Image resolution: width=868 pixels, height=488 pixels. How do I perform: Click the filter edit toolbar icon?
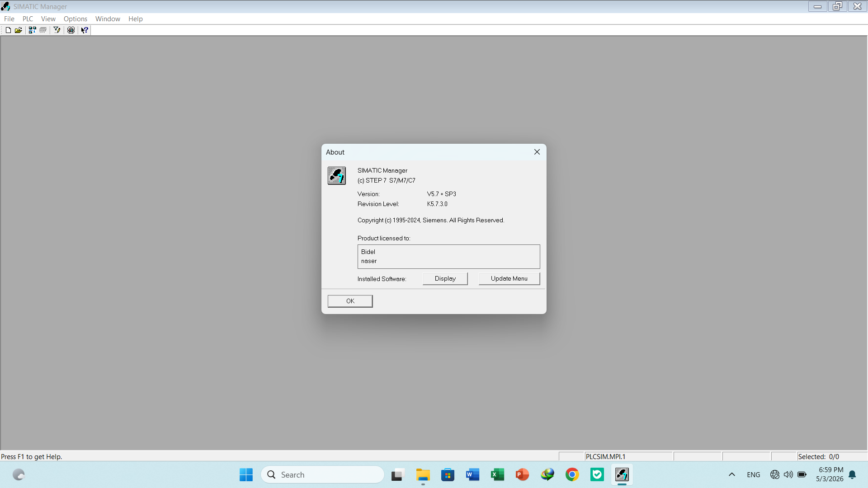57,30
